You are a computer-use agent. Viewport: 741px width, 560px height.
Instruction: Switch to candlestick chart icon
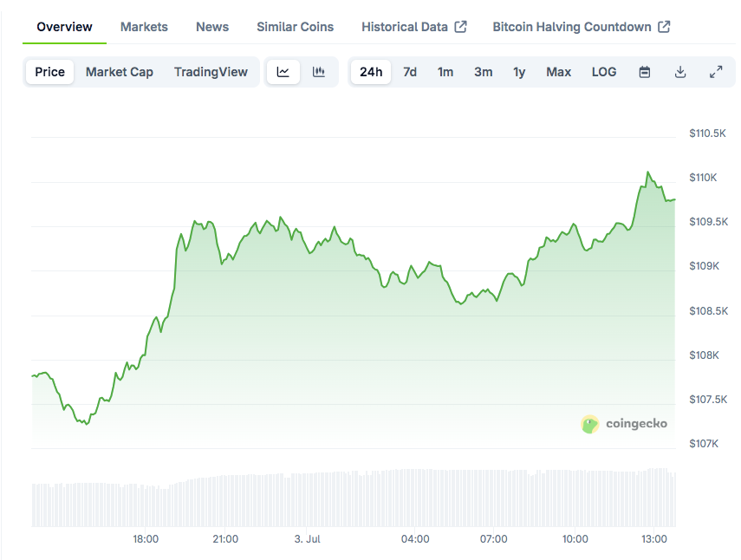pyautogui.click(x=319, y=72)
